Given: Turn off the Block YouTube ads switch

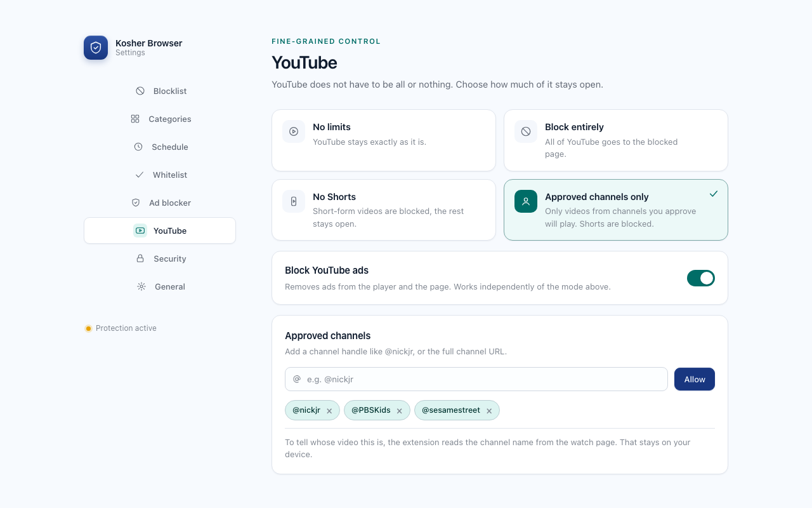Looking at the screenshot, I should (701, 278).
